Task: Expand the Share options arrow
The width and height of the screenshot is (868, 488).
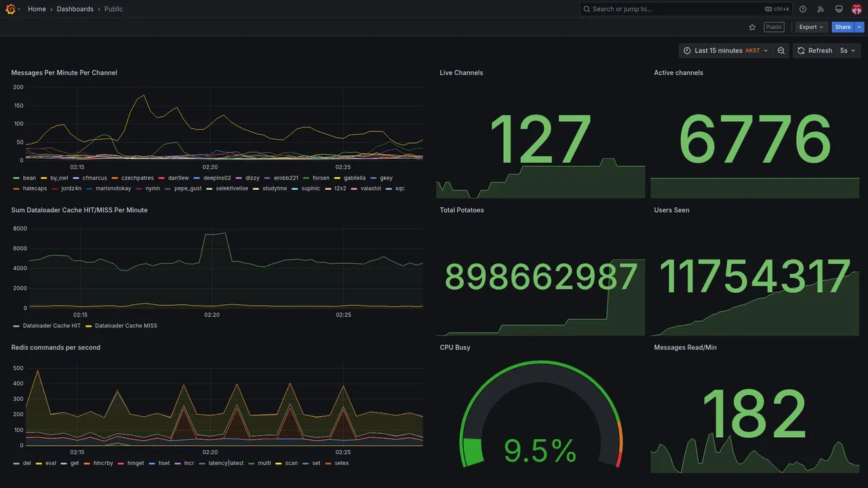Action: (x=860, y=27)
